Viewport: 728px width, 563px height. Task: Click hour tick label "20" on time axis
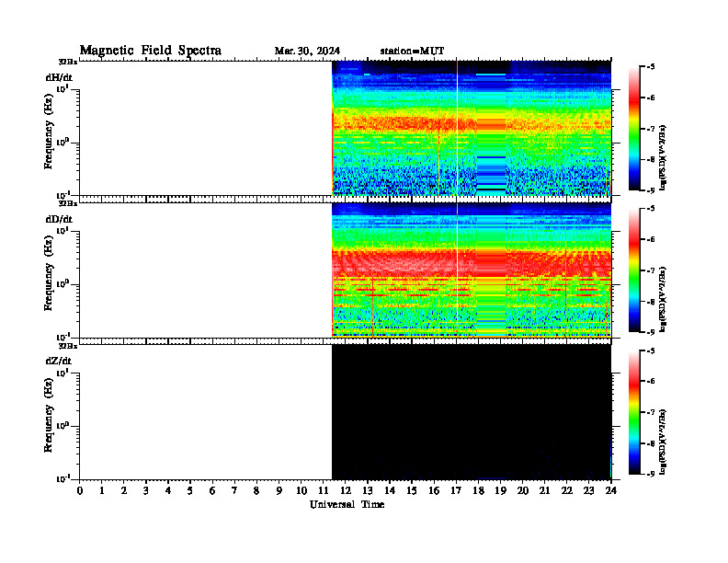(523, 491)
